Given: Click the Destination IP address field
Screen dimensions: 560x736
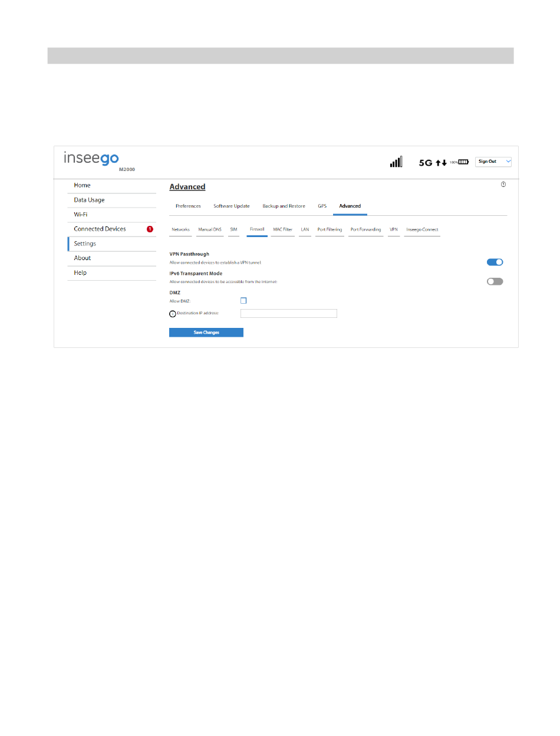Looking at the screenshot, I should pos(288,314).
